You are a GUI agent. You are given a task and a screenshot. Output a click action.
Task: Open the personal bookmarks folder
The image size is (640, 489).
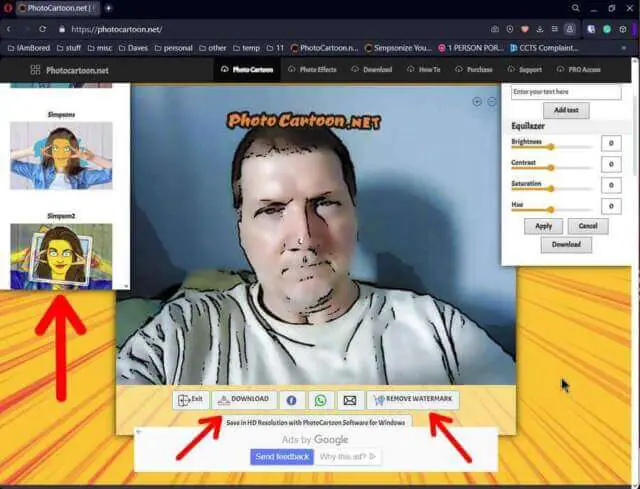173,48
